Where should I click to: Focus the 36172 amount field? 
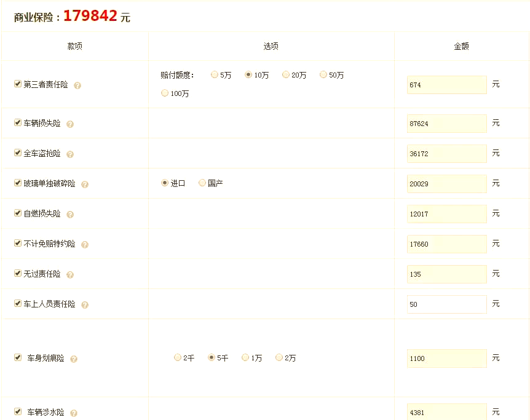click(447, 154)
